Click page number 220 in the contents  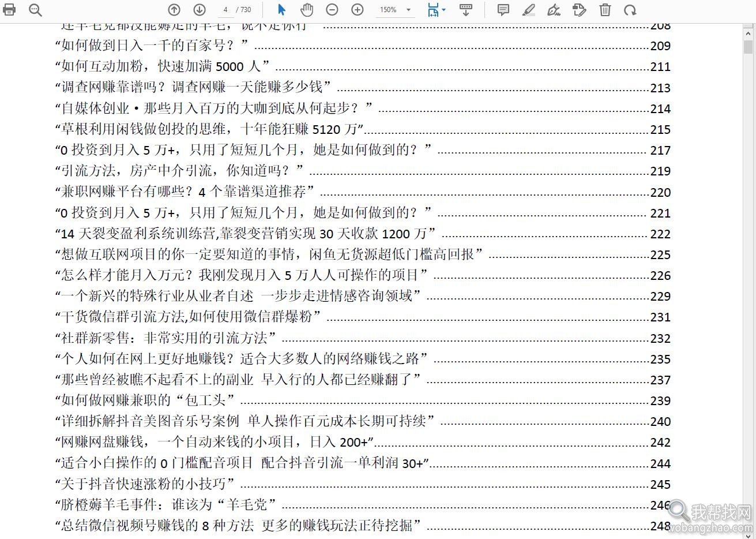click(660, 192)
